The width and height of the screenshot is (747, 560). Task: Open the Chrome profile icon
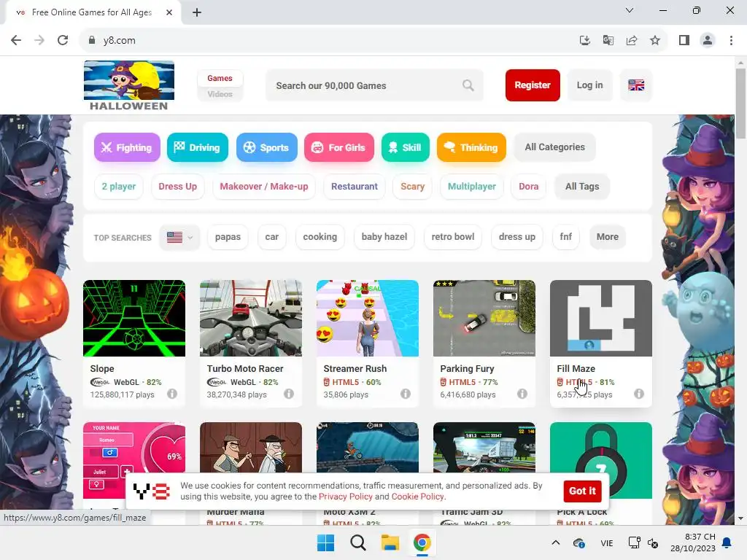tap(708, 41)
